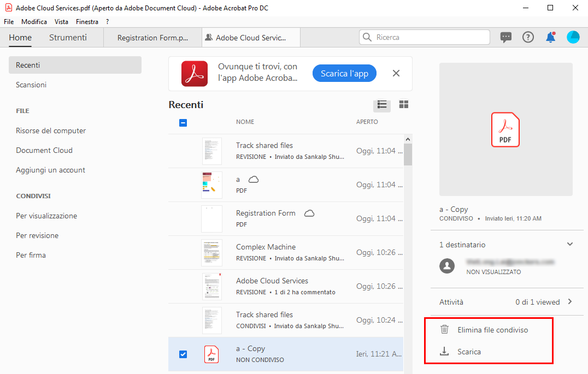Click PDF icon of 'a - Copy' row

coord(211,354)
